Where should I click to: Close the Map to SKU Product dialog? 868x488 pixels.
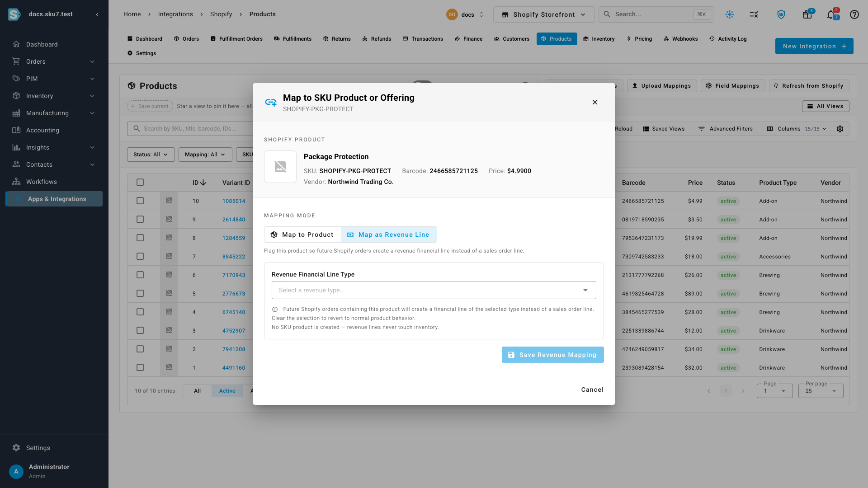(x=595, y=102)
